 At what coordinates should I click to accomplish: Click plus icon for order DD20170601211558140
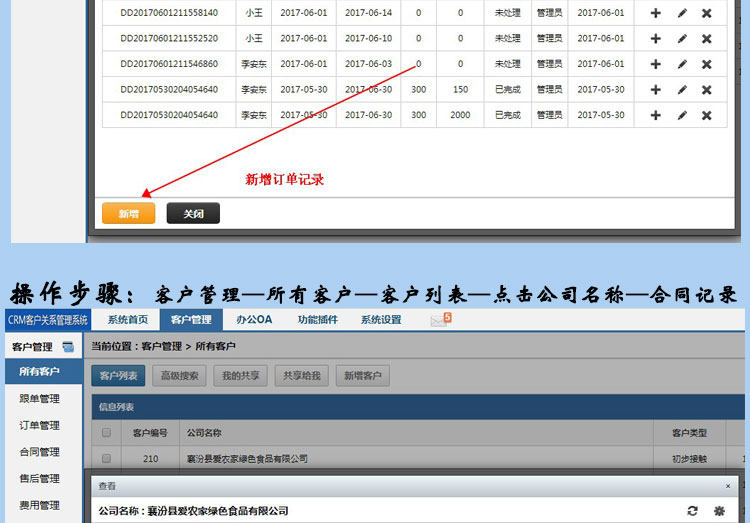[x=656, y=13]
